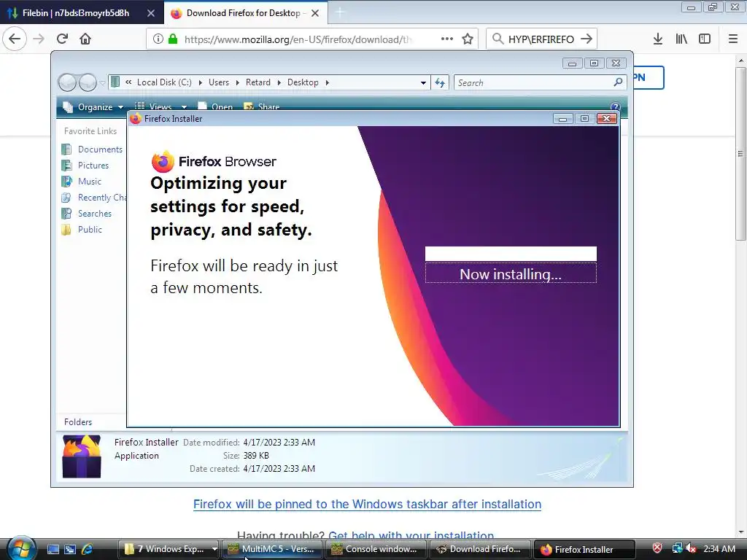Click the green padlock security icon
This screenshot has width=747, height=560.
pyautogui.click(x=173, y=39)
